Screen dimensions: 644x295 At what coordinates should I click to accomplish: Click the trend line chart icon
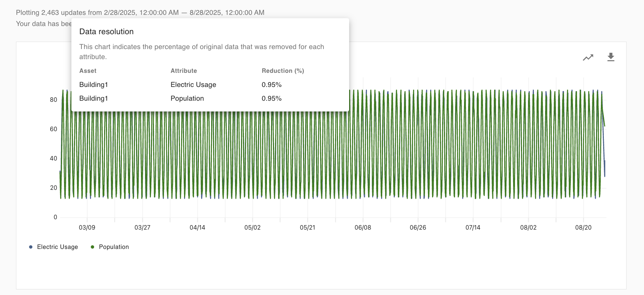click(x=588, y=58)
